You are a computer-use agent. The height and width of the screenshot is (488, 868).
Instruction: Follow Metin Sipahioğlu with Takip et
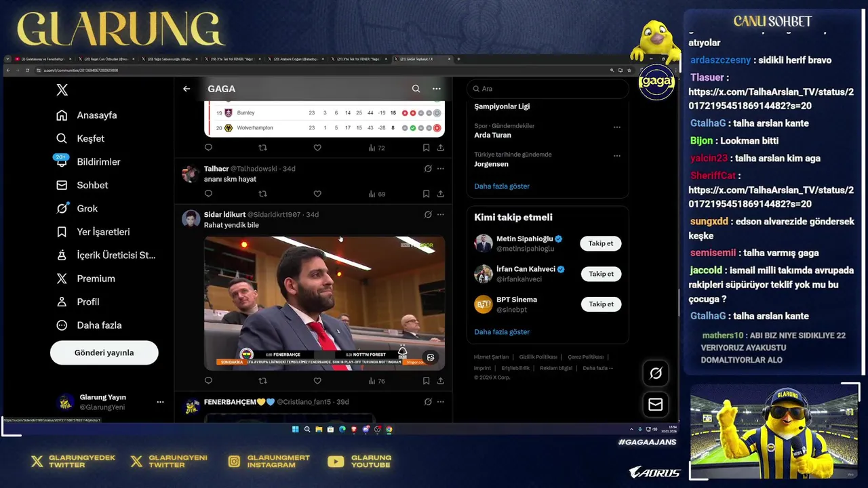pos(601,243)
